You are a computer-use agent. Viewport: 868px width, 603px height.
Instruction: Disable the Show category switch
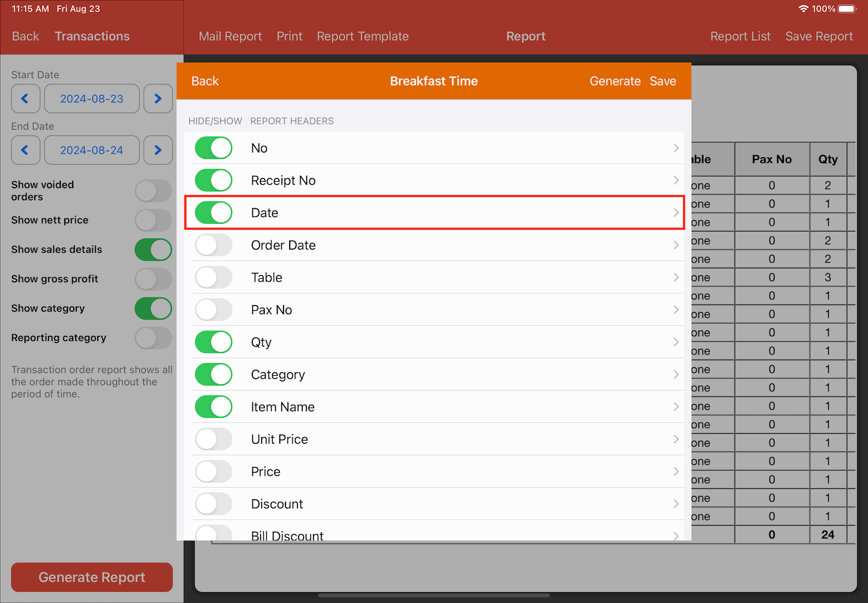(x=153, y=308)
